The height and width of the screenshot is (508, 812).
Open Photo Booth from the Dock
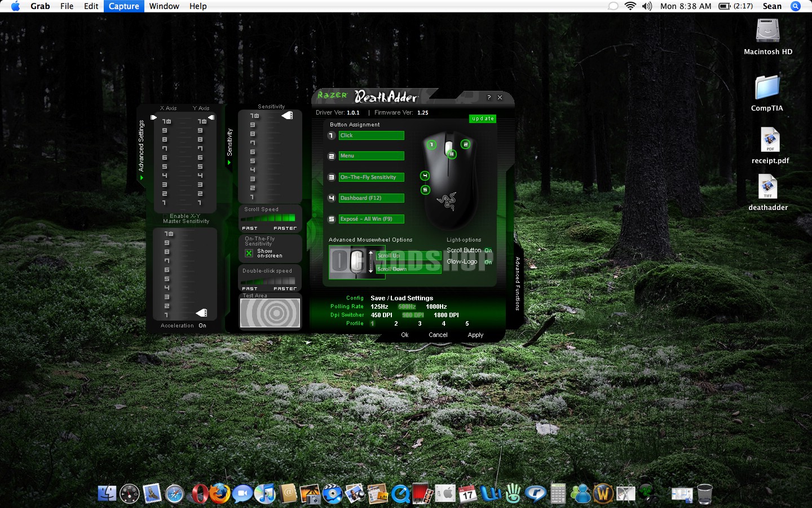(x=422, y=494)
